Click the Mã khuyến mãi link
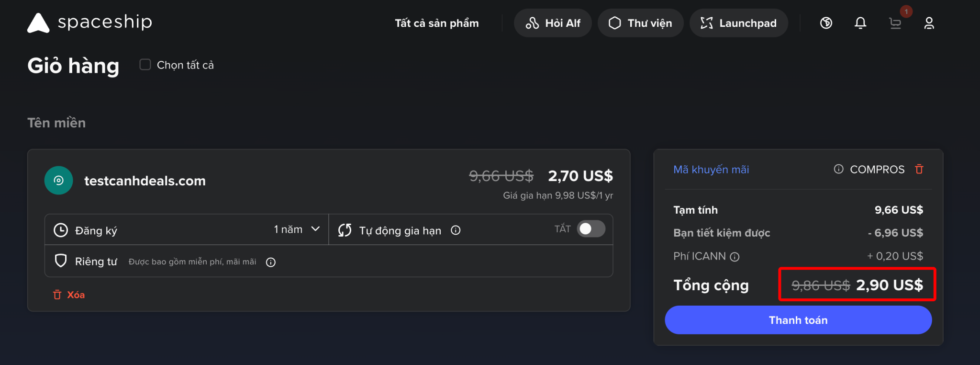Image resolution: width=980 pixels, height=365 pixels. tap(711, 170)
